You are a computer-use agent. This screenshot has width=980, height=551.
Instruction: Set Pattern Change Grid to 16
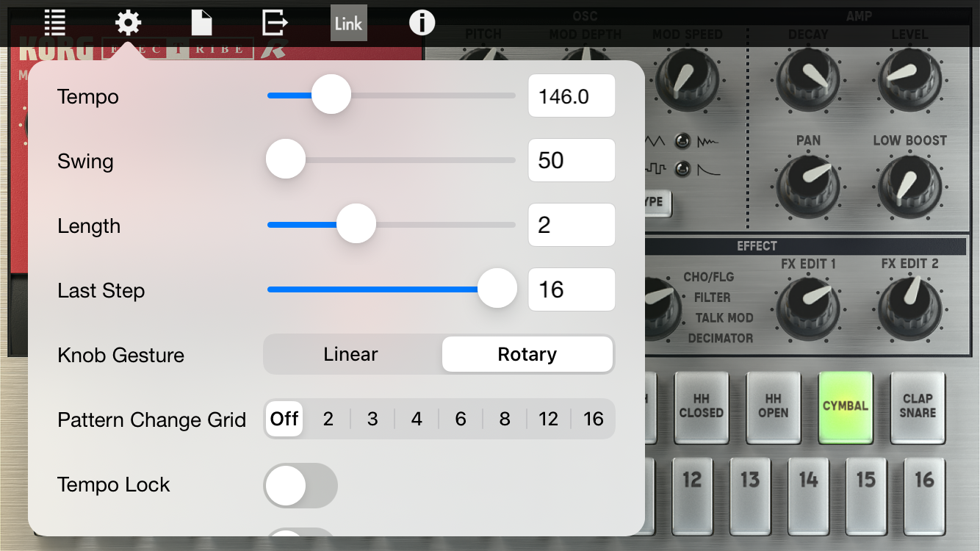(x=594, y=419)
